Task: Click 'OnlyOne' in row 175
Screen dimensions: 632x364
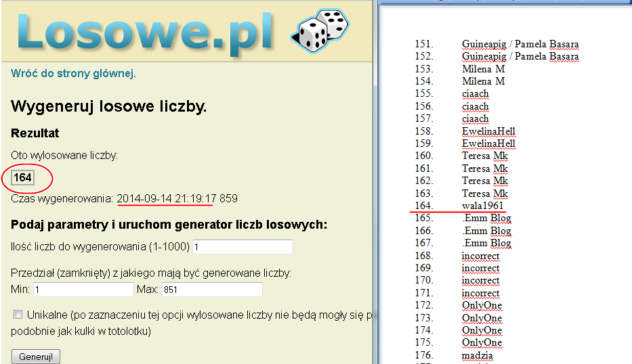Action: [x=482, y=342]
